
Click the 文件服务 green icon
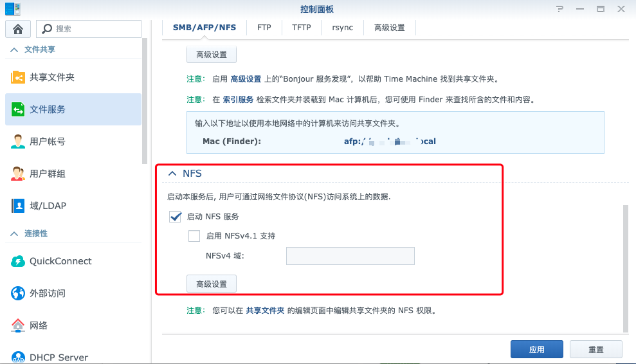click(18, 109)
